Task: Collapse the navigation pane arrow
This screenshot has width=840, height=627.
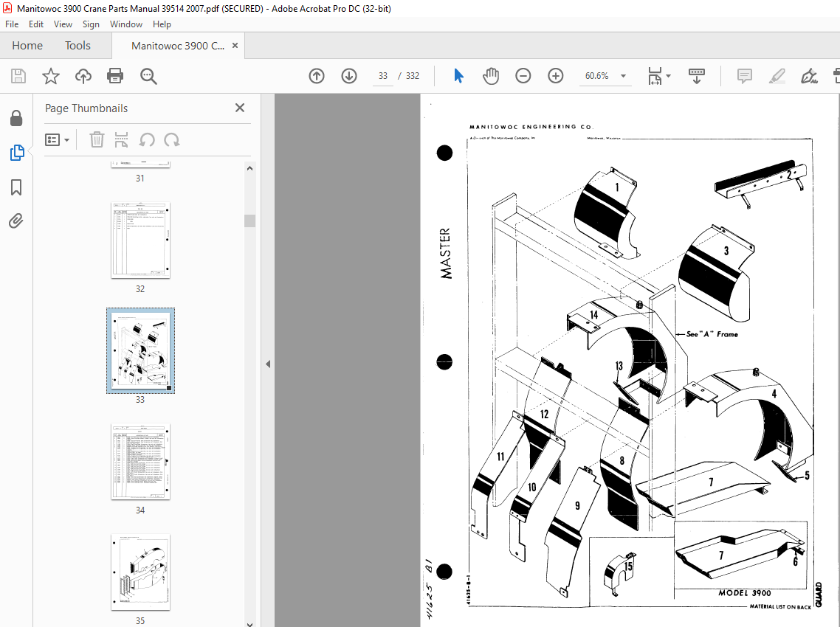Action: tap(268, 364)
